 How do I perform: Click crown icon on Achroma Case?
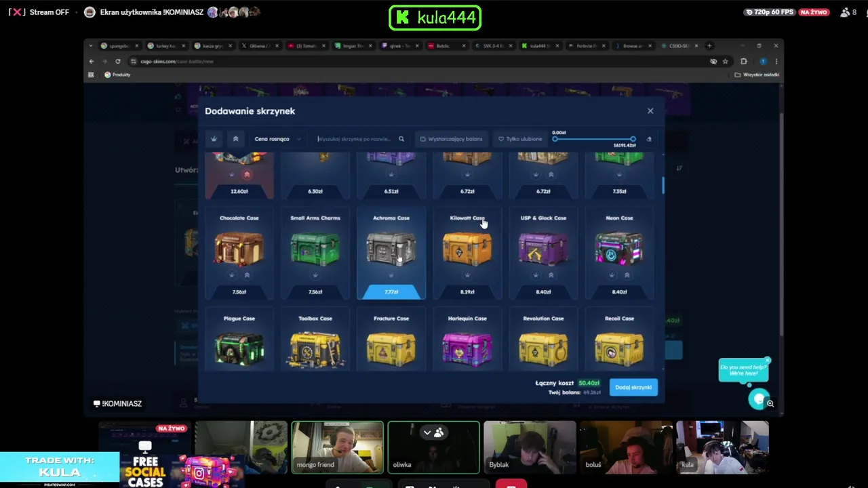tap(391, 275)
